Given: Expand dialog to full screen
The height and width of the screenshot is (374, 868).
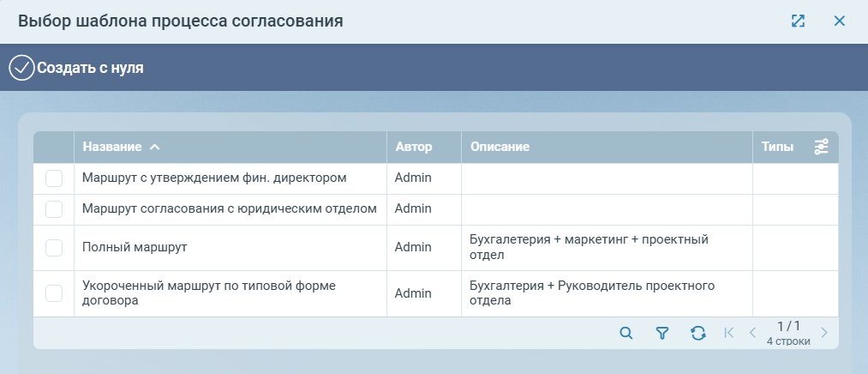Looking at the screenshot, I should pos(798,21).
